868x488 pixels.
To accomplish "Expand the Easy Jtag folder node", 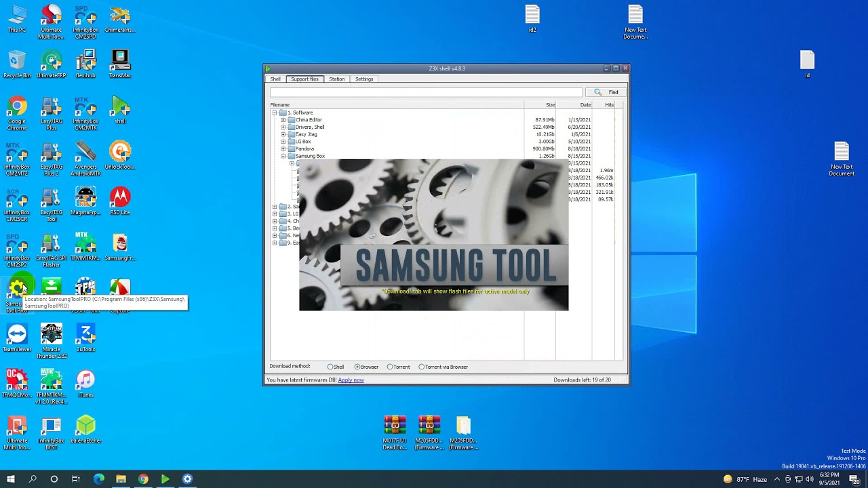I will tap(283, 134).
